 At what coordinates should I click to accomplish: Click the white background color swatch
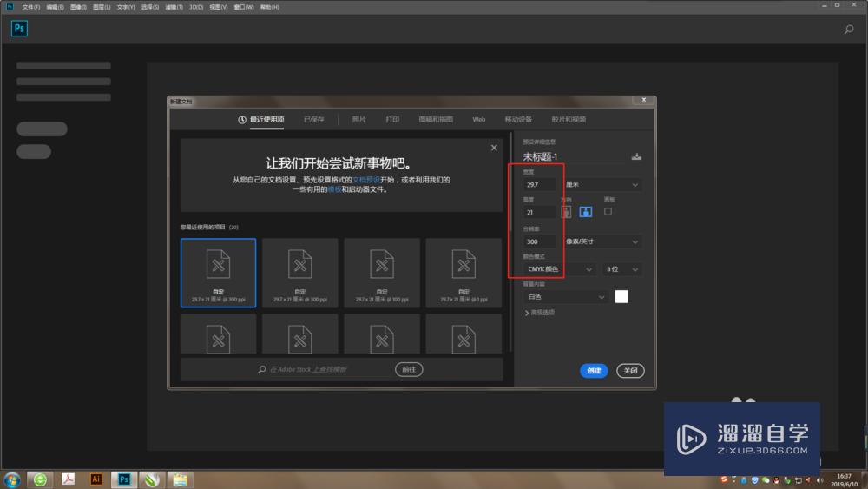pyautogui.click(x=621, y=297)
